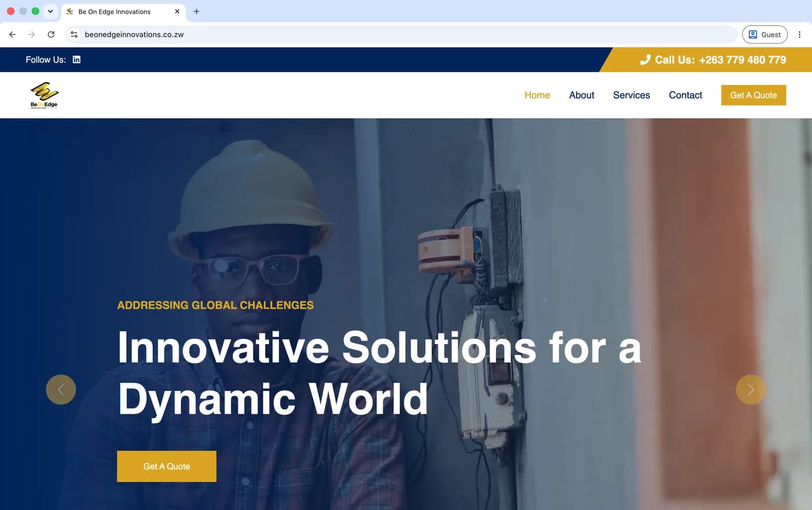Click the 'ADDRESSING GLOBAL CHALLENGES' subtitle
Screen dimensions: 812x510
point(215,305)
